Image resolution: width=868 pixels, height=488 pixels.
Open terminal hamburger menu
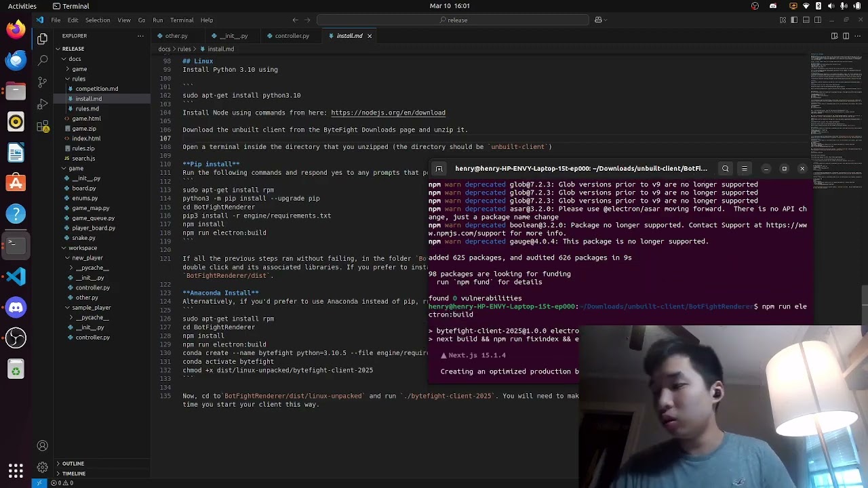click(744, 169)
